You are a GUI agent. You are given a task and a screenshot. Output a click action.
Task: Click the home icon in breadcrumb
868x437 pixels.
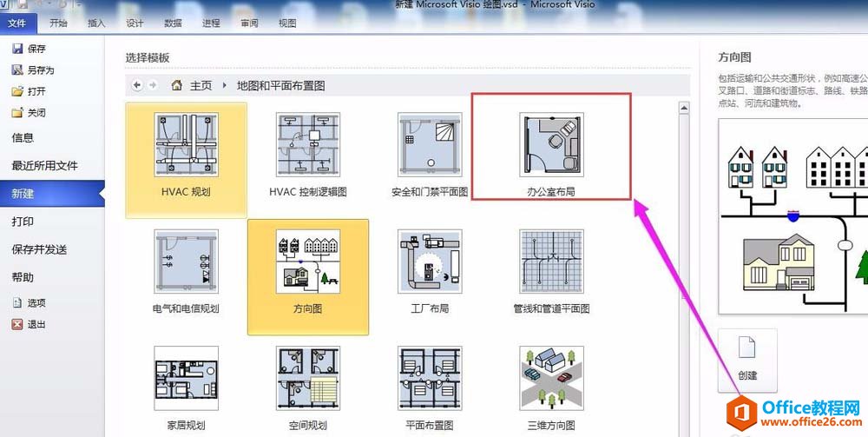pyautogui.click(x=176, y=85)
